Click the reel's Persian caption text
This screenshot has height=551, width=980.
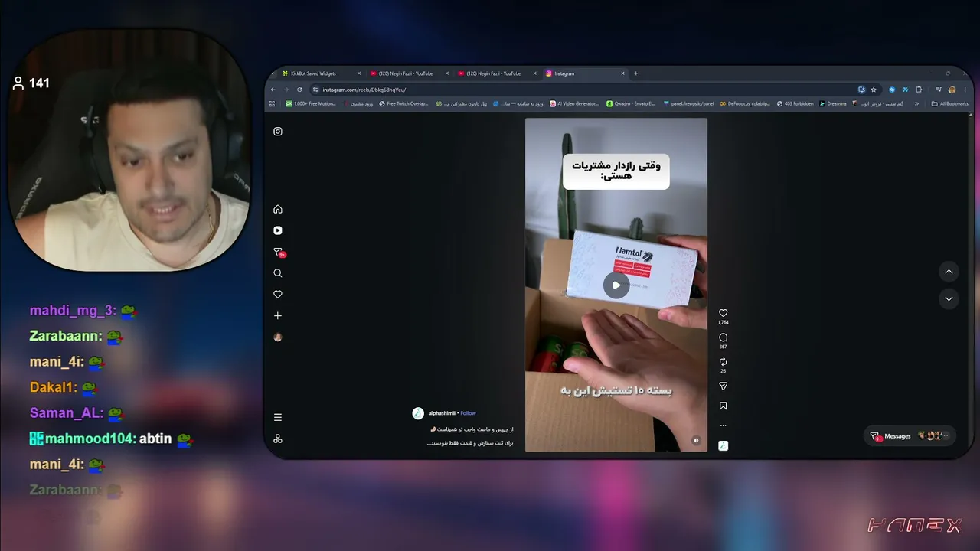pos(470,436)
